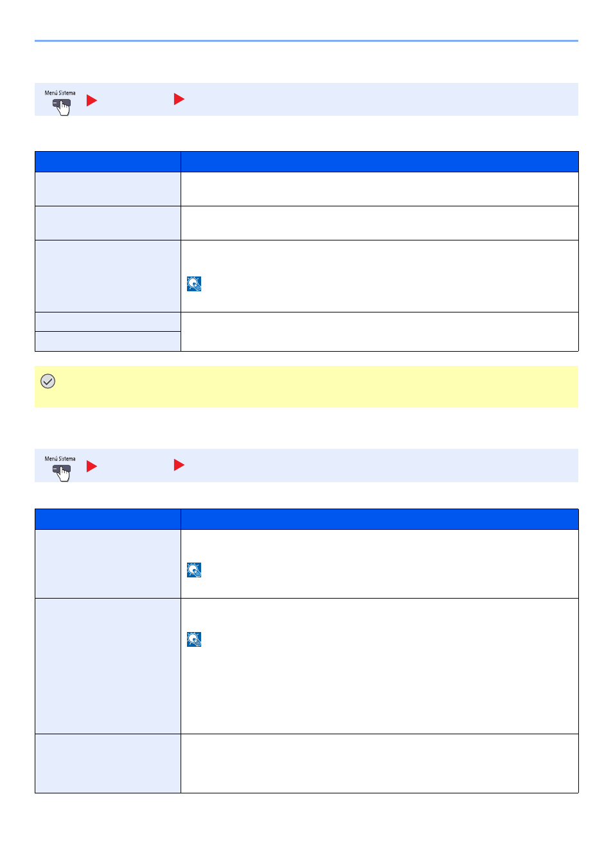Select last row label cell in lower table
The width and height of the screenshot is (613, 868).
coord(108,763)
